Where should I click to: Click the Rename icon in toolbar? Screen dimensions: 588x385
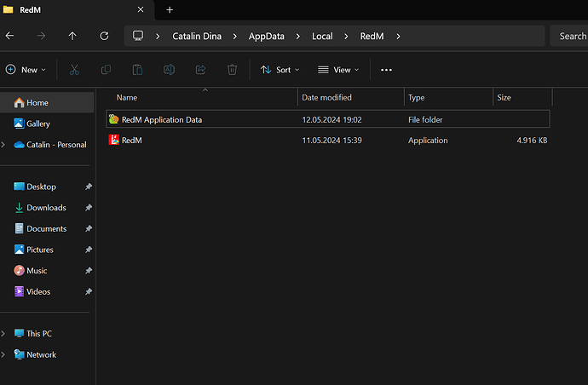pyautogui.click(x=169, y=70)
